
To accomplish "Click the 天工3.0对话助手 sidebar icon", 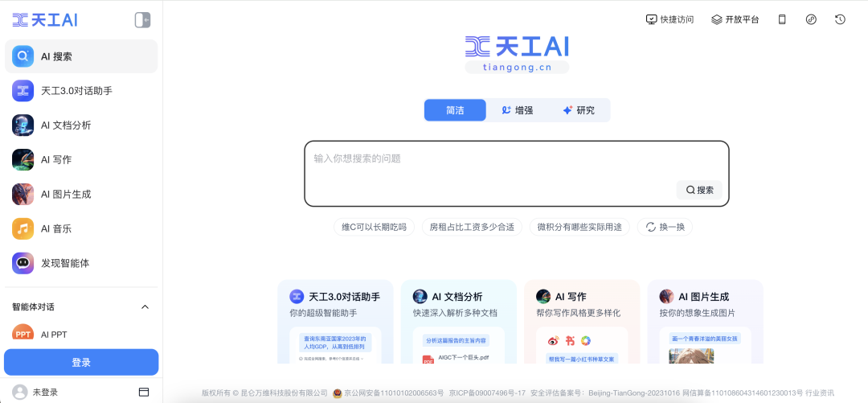I will click(23, 90).
